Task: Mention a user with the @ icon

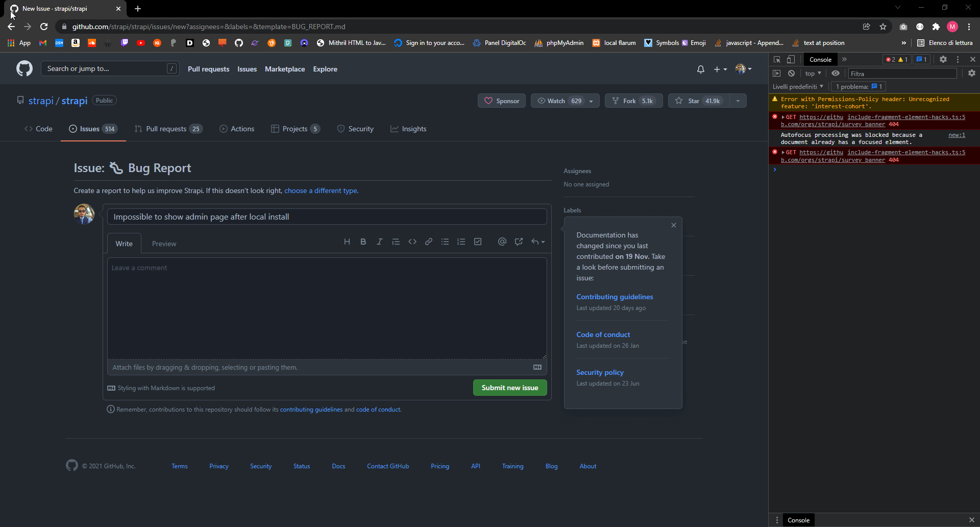Action: [x=502, y=242]
